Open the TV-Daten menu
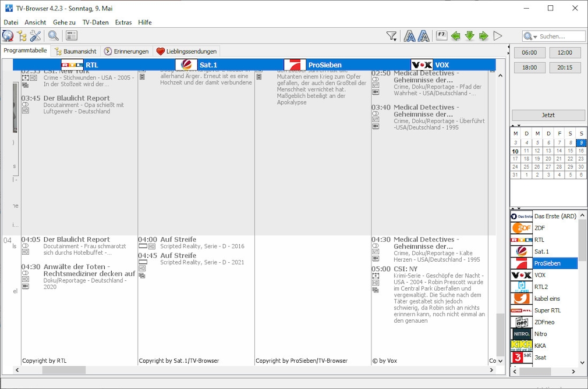The height and width of the screenshot is (389, 588). tap(95, 22)
